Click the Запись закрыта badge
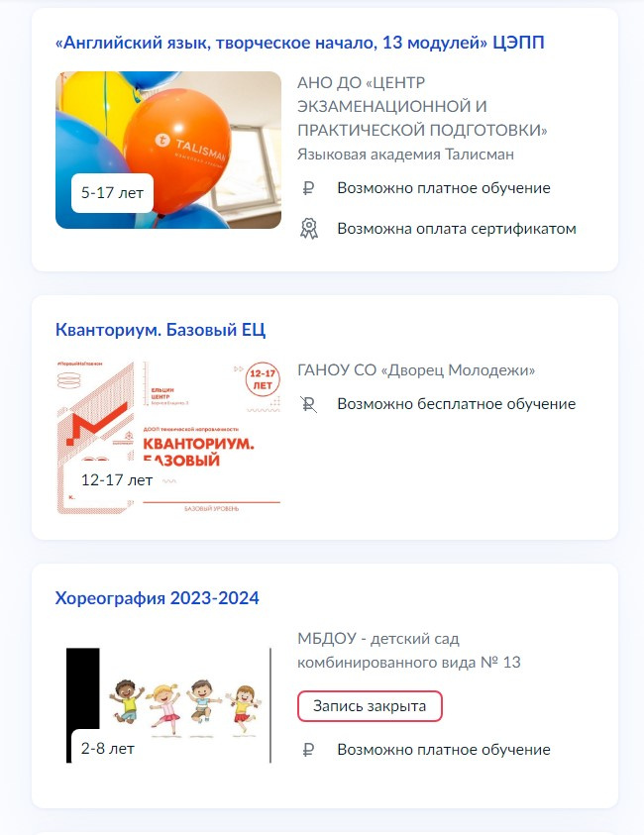 point(370,706)
